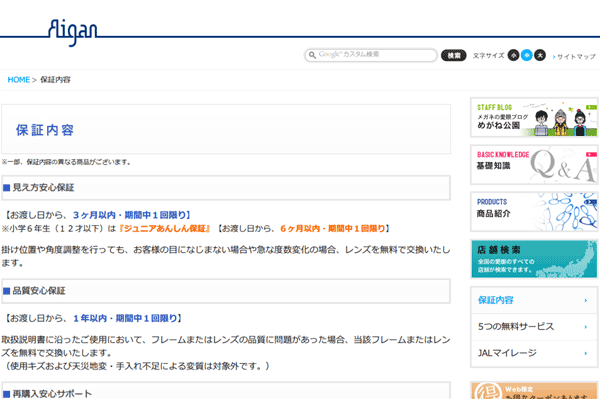Click the arrow beside JALマイレージ
600x399 pixels.
pyautogui.click(x=585, y=353)
